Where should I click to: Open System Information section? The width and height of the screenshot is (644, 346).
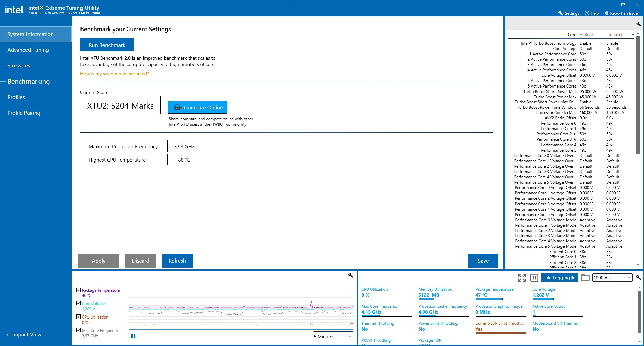pos(36,34)
